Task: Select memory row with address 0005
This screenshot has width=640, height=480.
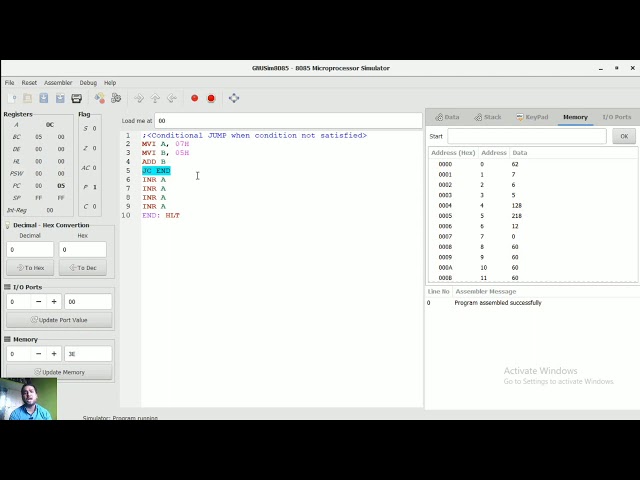Action: point(533,216)
